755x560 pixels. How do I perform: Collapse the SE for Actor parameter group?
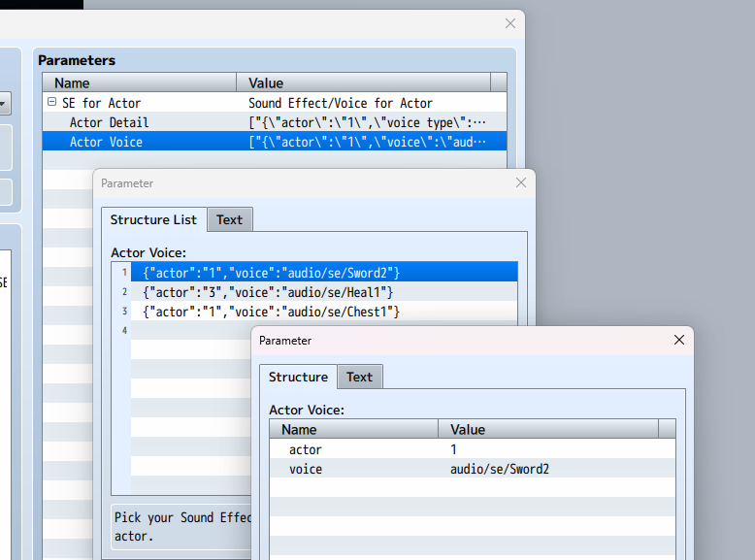[52, 102]
